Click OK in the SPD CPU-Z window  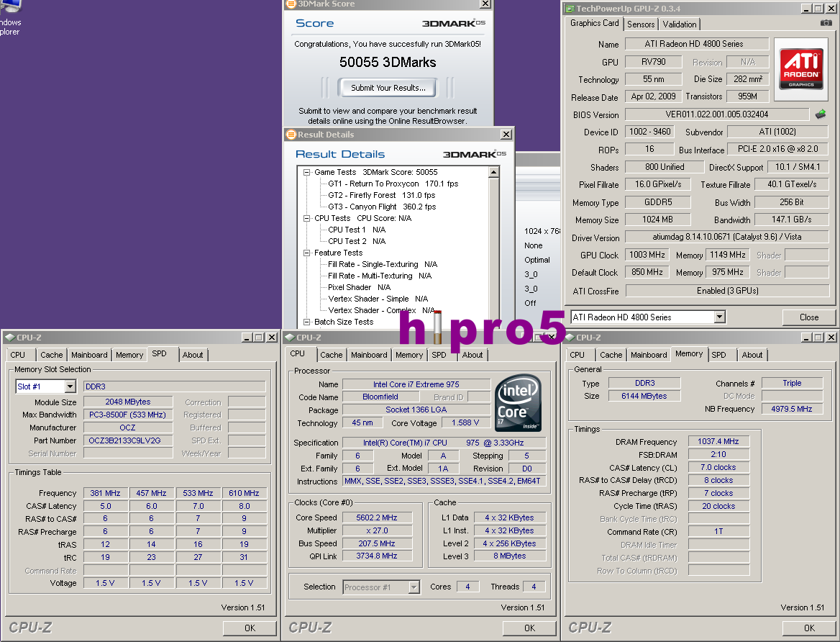(x=250, y=628)
